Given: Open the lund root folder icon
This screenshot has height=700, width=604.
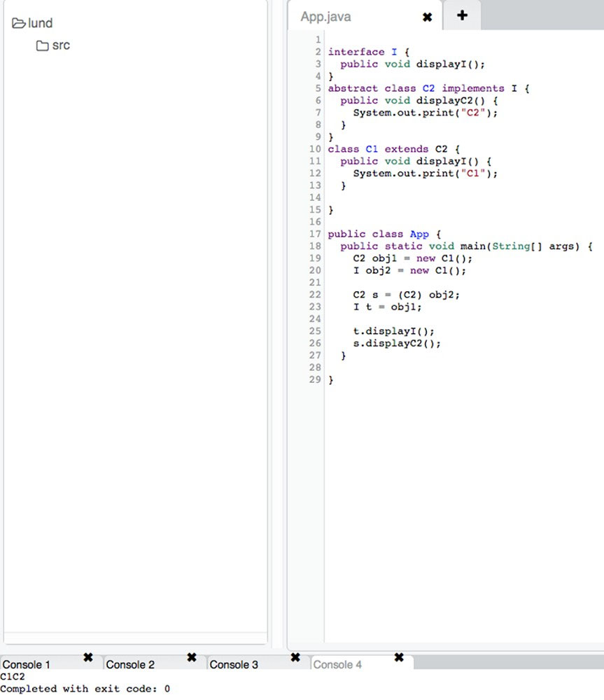Looking at the screenshot, I should [18, 23].
